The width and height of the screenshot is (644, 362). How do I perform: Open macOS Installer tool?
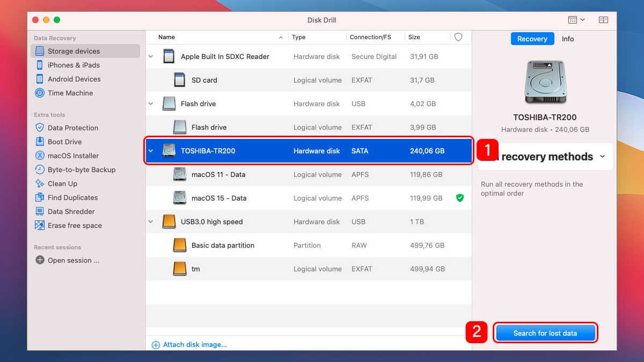(73, 156)
